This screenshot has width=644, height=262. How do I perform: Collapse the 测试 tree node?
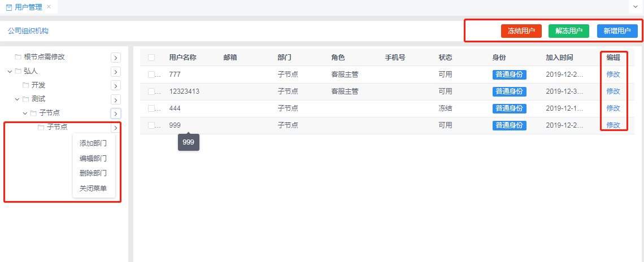tap(18, 99)
